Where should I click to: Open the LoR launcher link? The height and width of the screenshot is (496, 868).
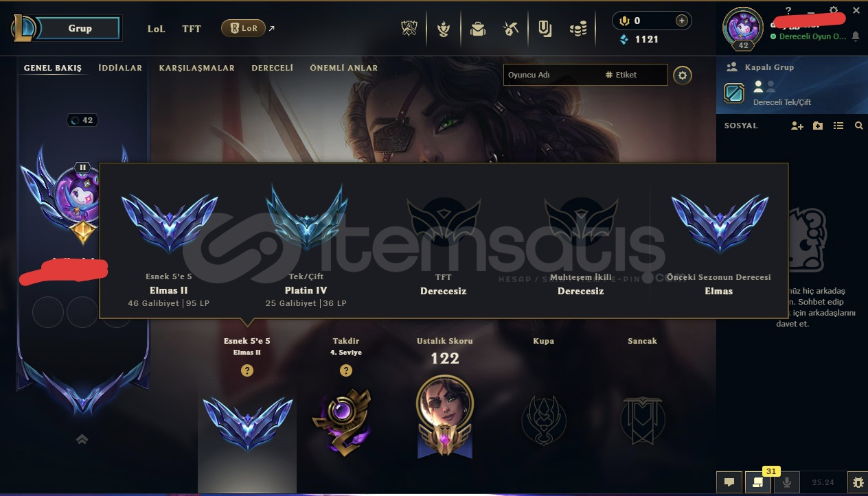pos(244,29)
